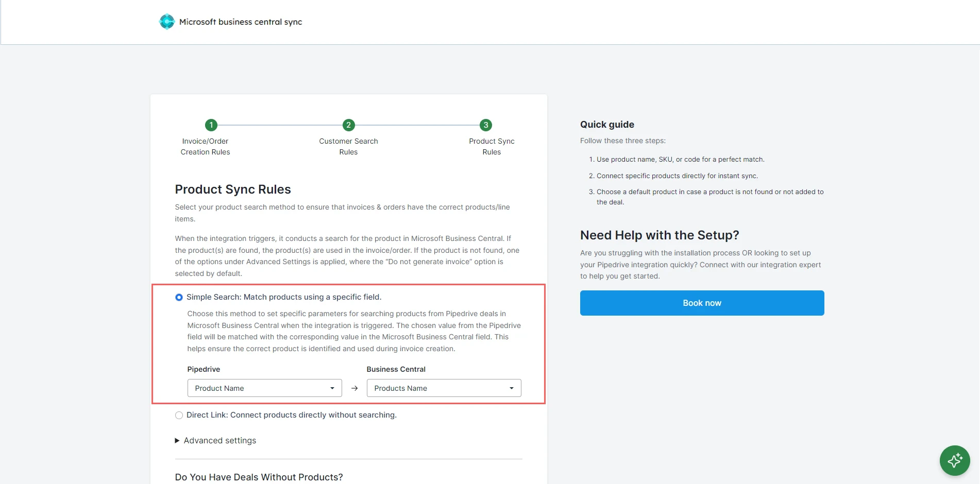Click the 'Are you struggling with the installation' paragraph
This screenshot has height=484, width=980.
point(701,265)
